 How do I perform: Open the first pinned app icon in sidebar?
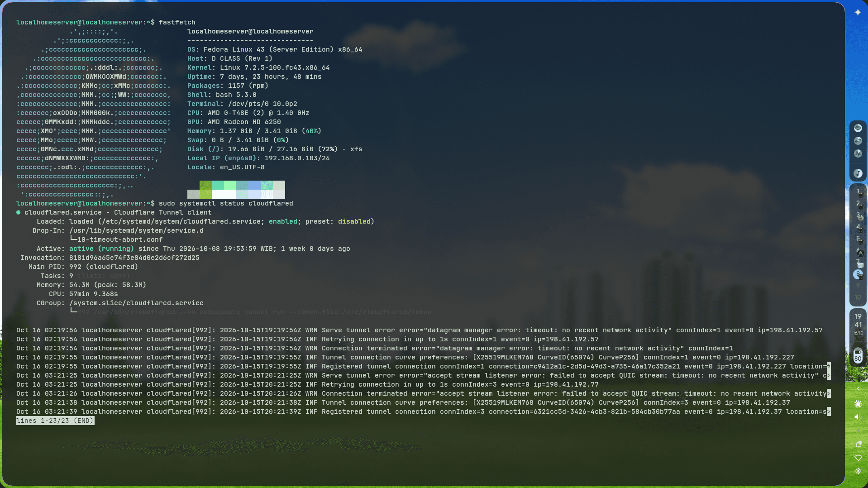click(858, 128)
